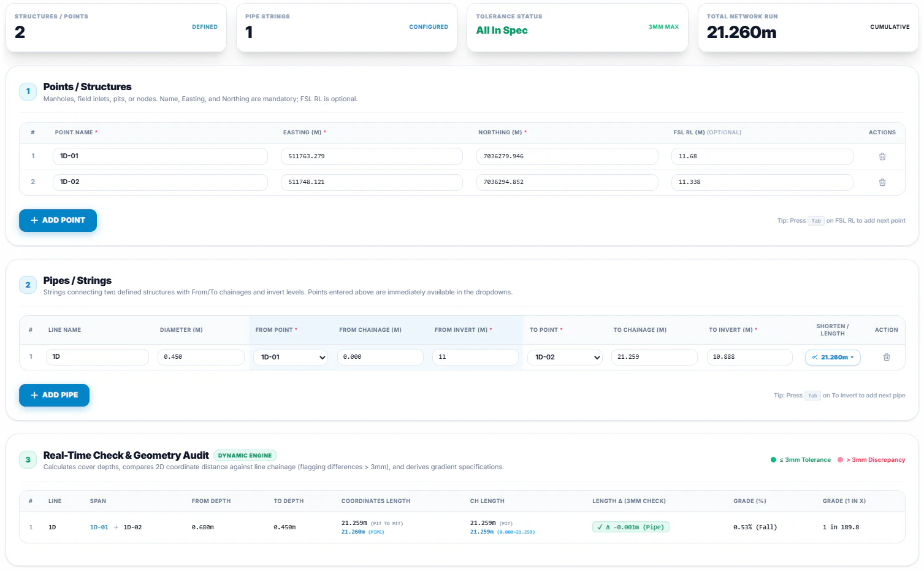Image resolution: width=924 pixels, height=571 pixels.
Task: Select the From Chainage field 0.000
Action: [x=380, y=357]
